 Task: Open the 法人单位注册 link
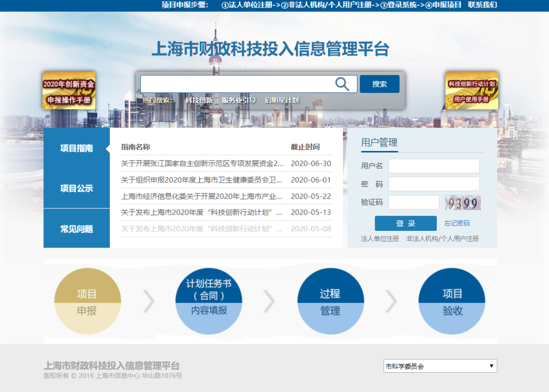click(x=380, y=239)
